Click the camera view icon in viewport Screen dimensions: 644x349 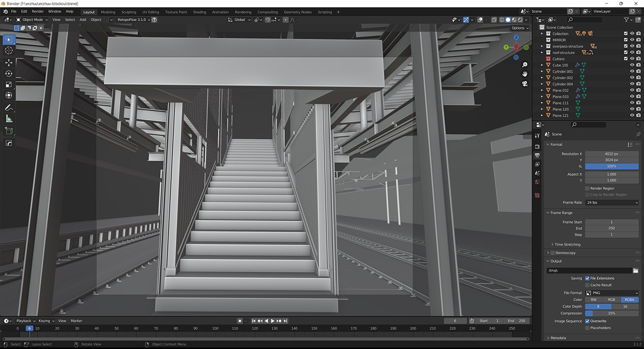(x=524, y=84)
